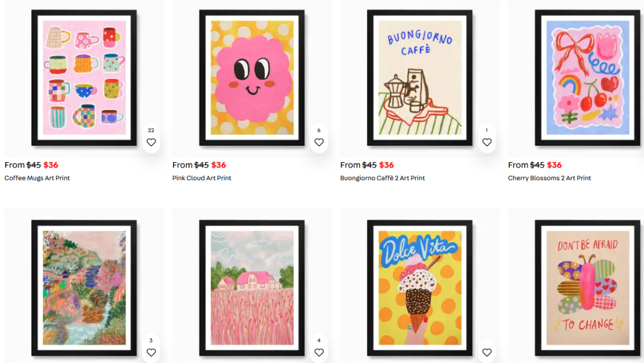The height and width of the screenshot is (363, 644).
Task: Favorite the Coffee Mugs Art Print heart
Action: pos(151,142)
